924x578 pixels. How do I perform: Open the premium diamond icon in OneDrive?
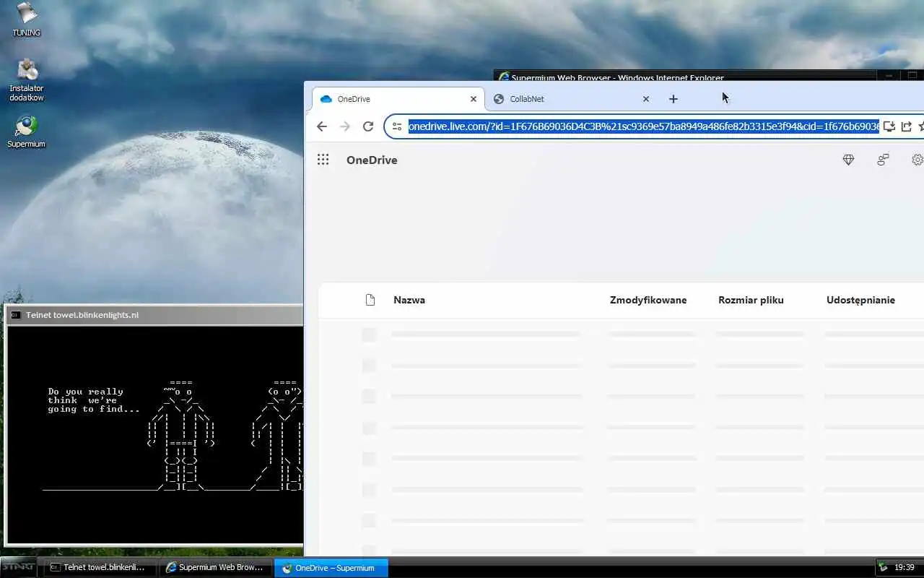(x=848, y=160)
